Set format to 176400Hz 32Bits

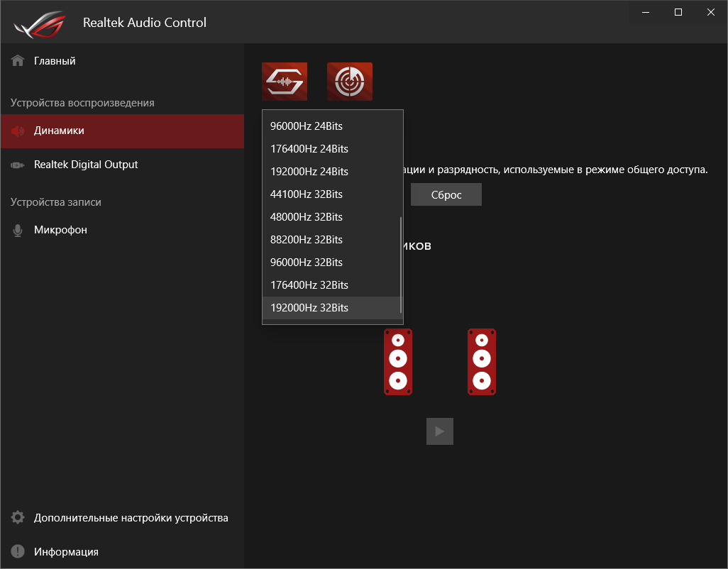[331, 285]
